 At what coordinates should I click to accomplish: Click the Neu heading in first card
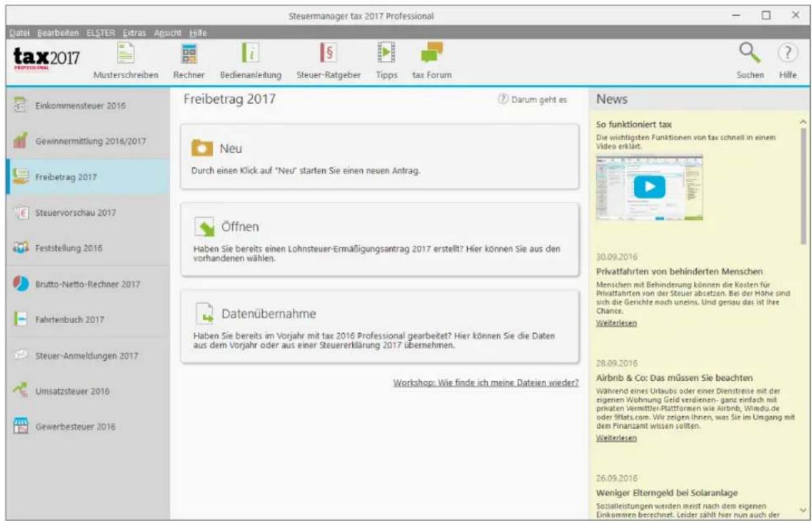tap(230, 149)
